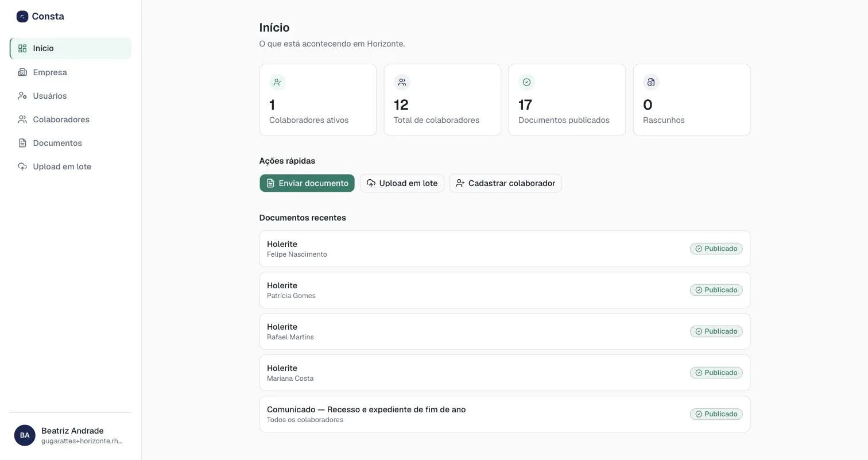
Task: Click the Documentos publicados check icon
Action: (x=526, y=82)
